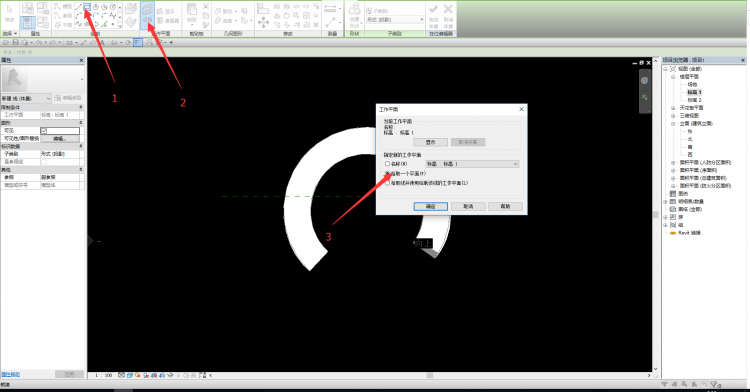Select the Name radio option

coord(387,164)
